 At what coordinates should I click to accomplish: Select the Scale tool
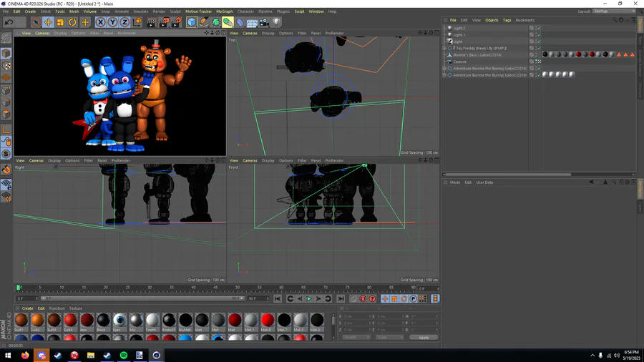tap(60, 22)
